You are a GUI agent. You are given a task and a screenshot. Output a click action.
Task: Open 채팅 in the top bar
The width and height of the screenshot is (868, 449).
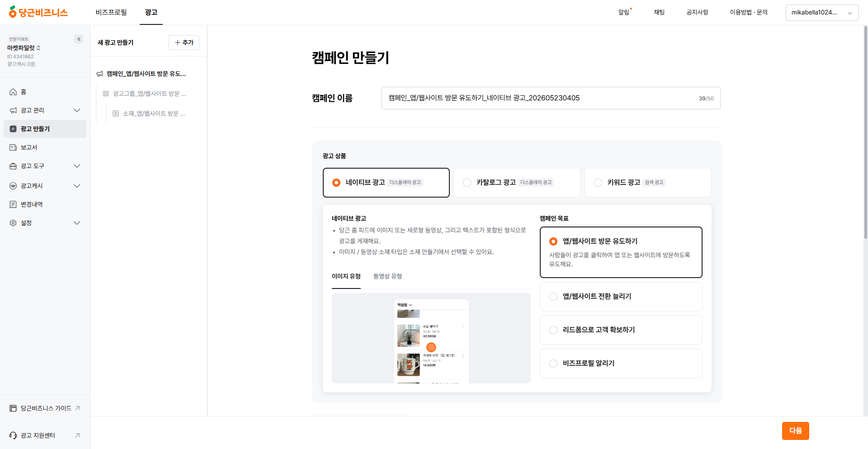coord(659,12)
